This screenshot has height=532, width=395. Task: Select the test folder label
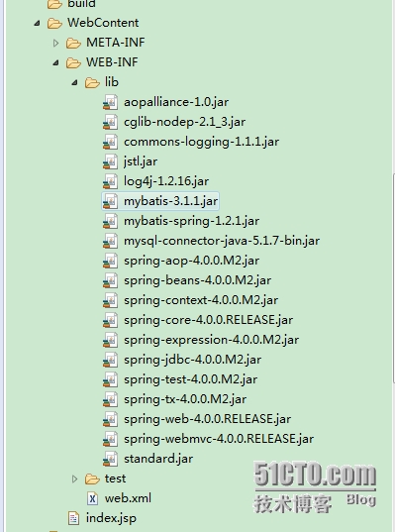[x=115, y=479]
